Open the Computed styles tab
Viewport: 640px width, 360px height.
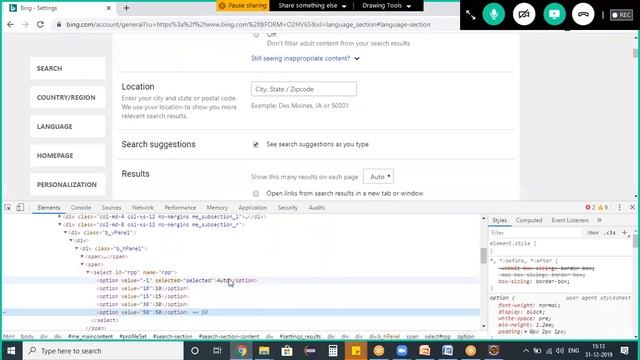tap(529, 220)
